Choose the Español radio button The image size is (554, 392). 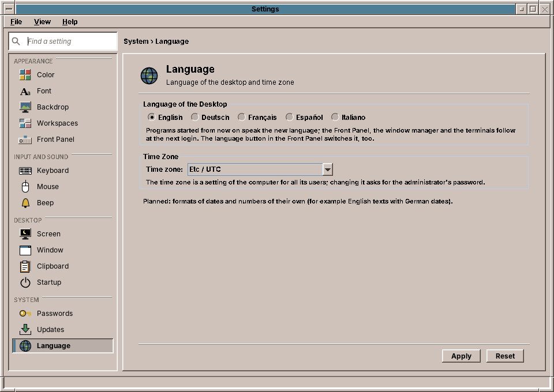289,117
